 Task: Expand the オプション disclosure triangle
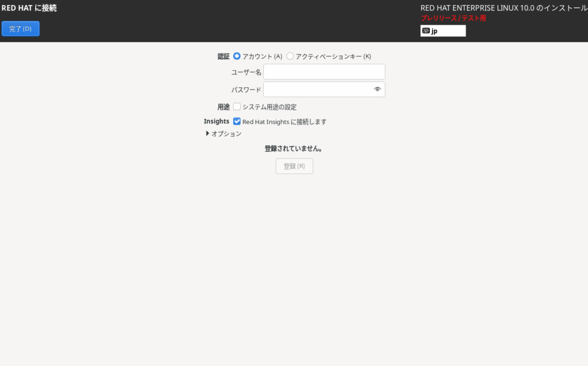coord(208,134)
